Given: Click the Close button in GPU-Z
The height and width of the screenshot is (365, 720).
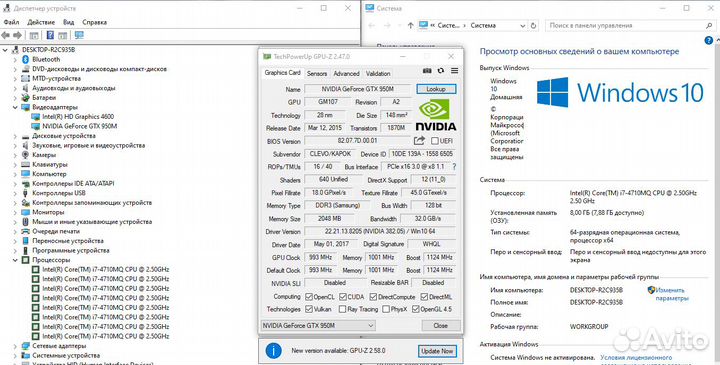Looking at the screenshot, I should (440, 326).
